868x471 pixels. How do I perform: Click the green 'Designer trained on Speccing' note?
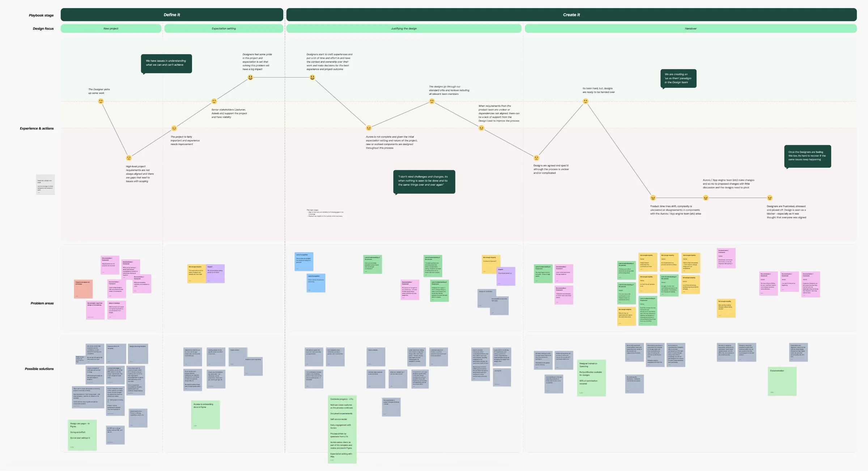coord(591,378)
